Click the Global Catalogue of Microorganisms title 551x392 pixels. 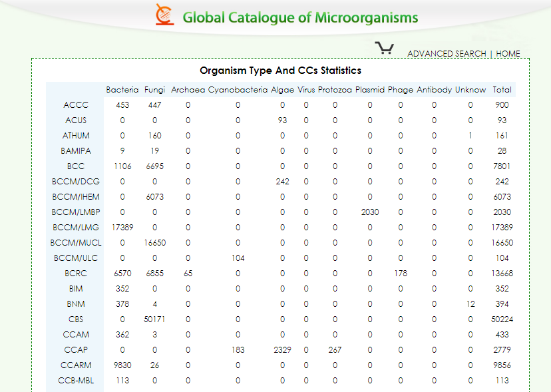coord(300,17)
